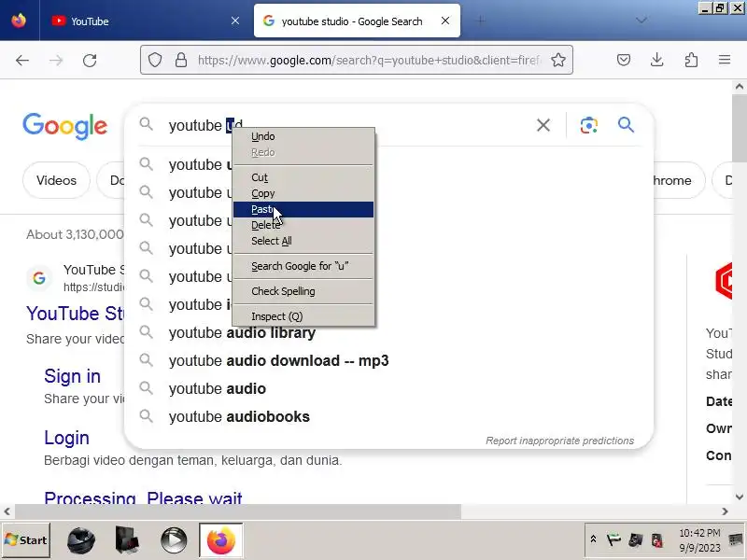Open the Windows Start menu
This screenshot has width=747, height=560.
[26, 540]
